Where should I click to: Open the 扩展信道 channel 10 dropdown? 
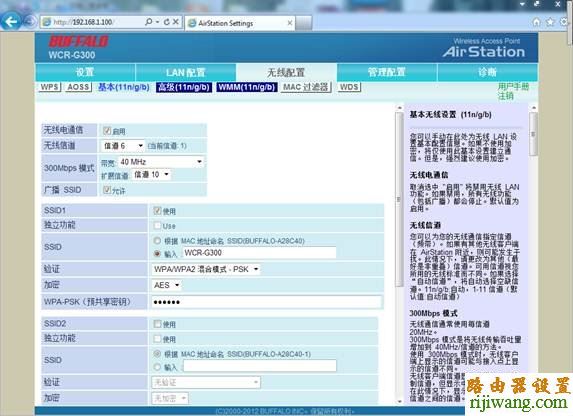(x=151, y=174)
